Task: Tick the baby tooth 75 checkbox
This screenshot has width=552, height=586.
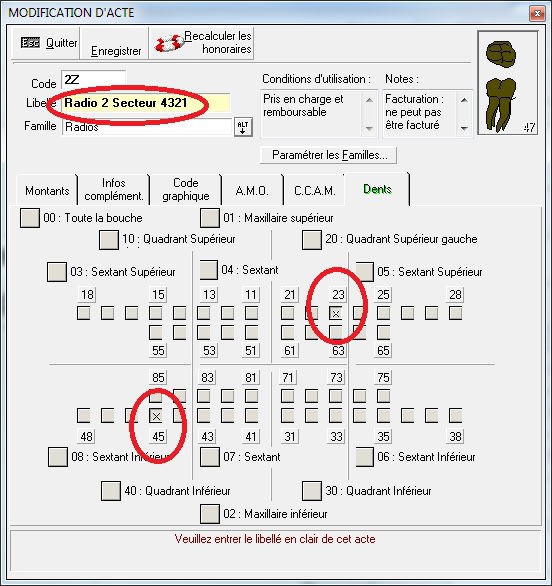Action: click(x=383, y=396)
